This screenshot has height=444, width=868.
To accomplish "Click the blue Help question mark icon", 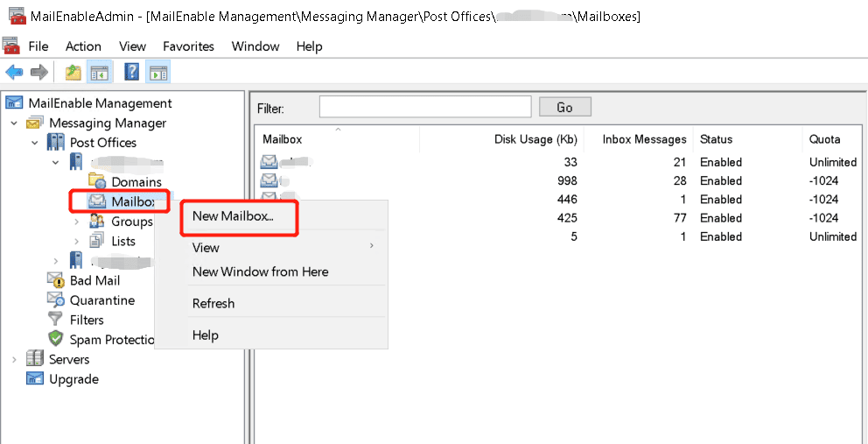I will tap(132, 73).
